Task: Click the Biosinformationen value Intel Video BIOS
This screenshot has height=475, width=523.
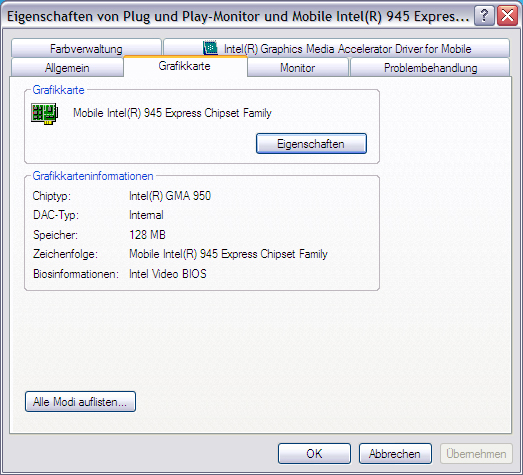Action: coord(168,274)
